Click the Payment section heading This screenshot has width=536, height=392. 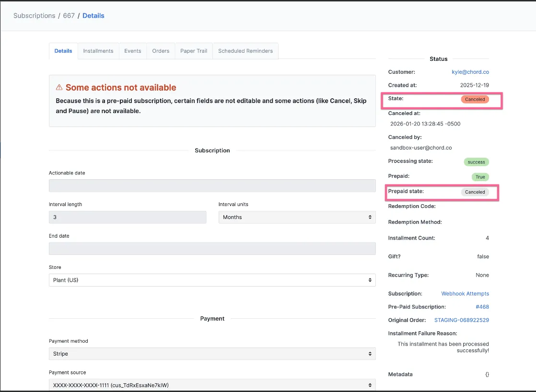click(212, 319)
